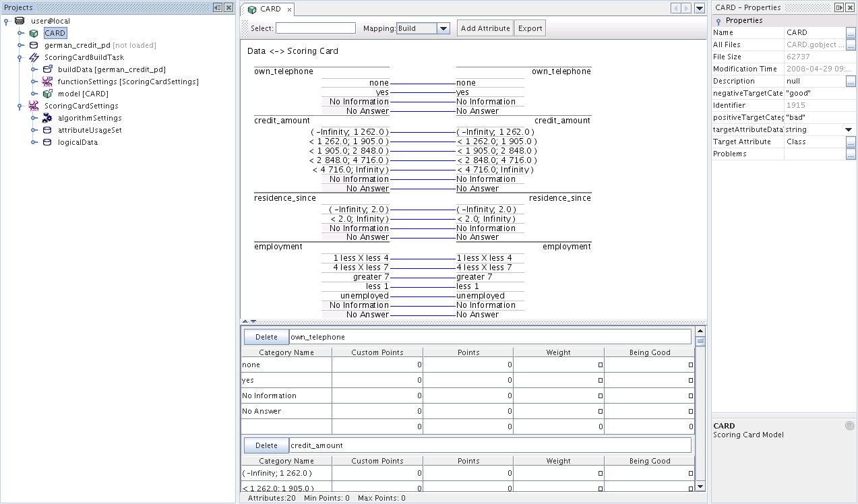
Task: Open the Problems property editor button
Action: pos(851,154)
